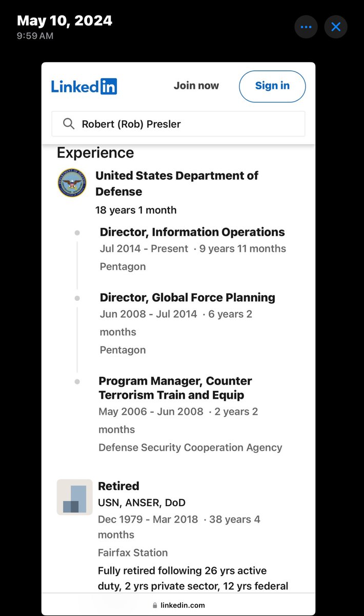Tap Program Manager, Counter Terrorism entry
Screen dimensions: 364x616
point(175,388)
